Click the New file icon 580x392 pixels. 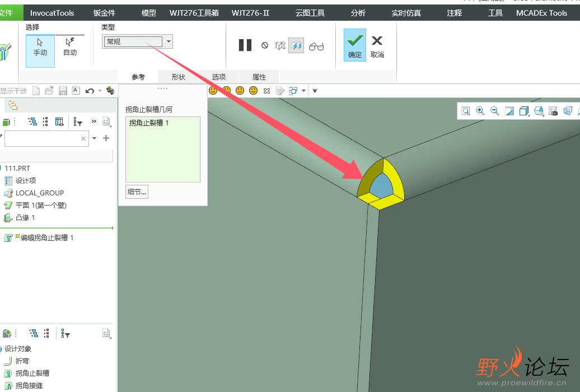click(x=36, y=91)
